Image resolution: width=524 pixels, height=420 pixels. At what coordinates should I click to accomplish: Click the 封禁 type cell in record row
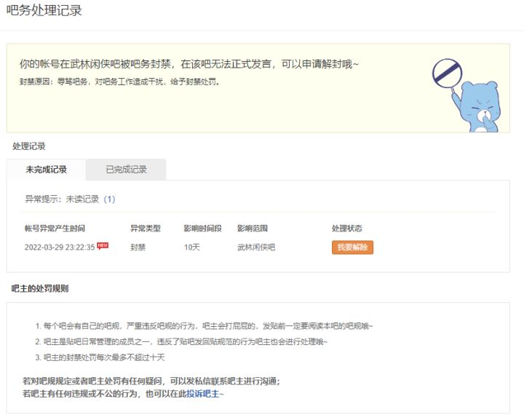[138, 247]
